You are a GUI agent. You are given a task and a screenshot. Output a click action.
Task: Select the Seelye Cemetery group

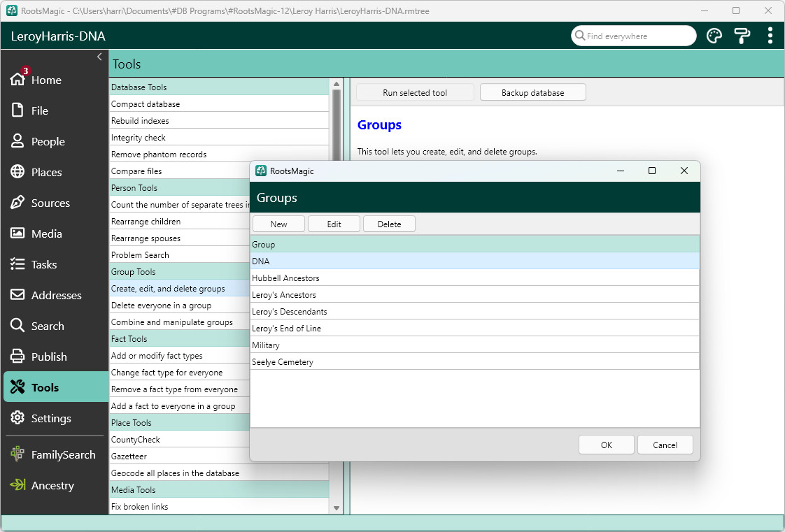pyautogui.click(x=474, y=361)
